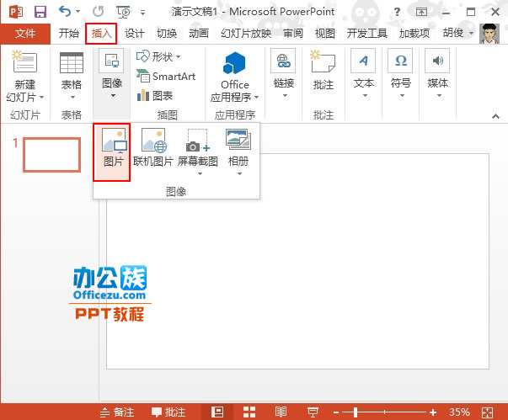Image resolution: width=508 pixels, height=420 pixels.
Task: Switch to Reading view
Action: pyautogui.click(x=281, y=412)
